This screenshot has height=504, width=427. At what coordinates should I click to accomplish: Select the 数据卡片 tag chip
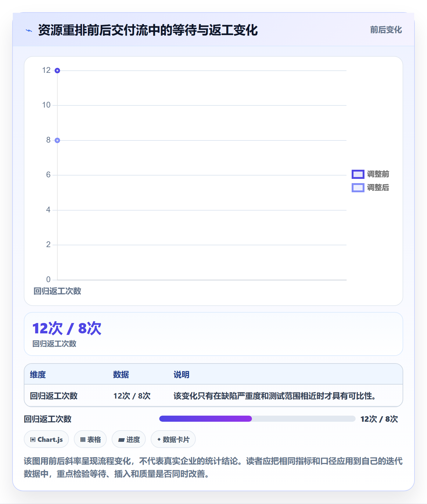[x=173, y=439]
